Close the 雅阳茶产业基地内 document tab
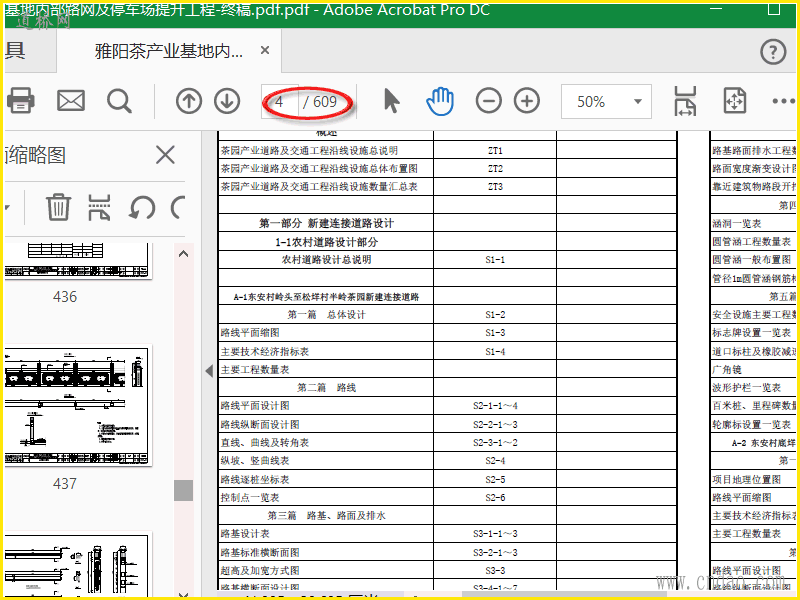The image size is (800, 600). [265, 50]
